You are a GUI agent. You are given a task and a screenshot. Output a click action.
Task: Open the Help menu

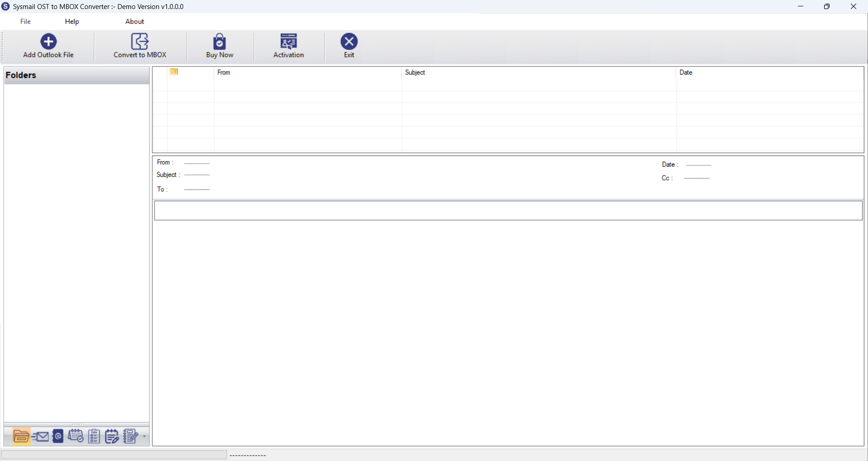click(72, 21)
